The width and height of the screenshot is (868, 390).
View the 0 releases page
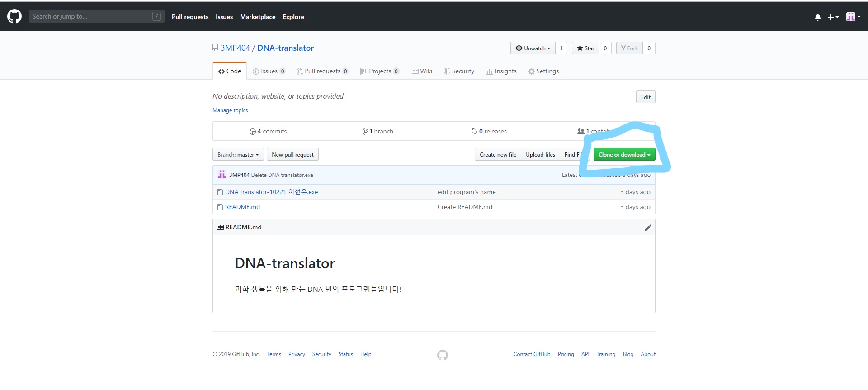pos(489,131)
